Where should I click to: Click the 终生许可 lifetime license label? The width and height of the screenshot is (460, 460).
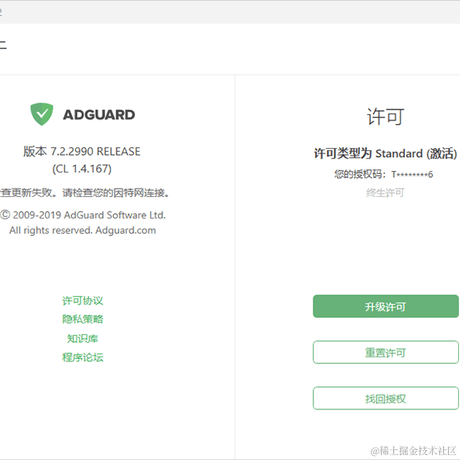click(385, 193)
